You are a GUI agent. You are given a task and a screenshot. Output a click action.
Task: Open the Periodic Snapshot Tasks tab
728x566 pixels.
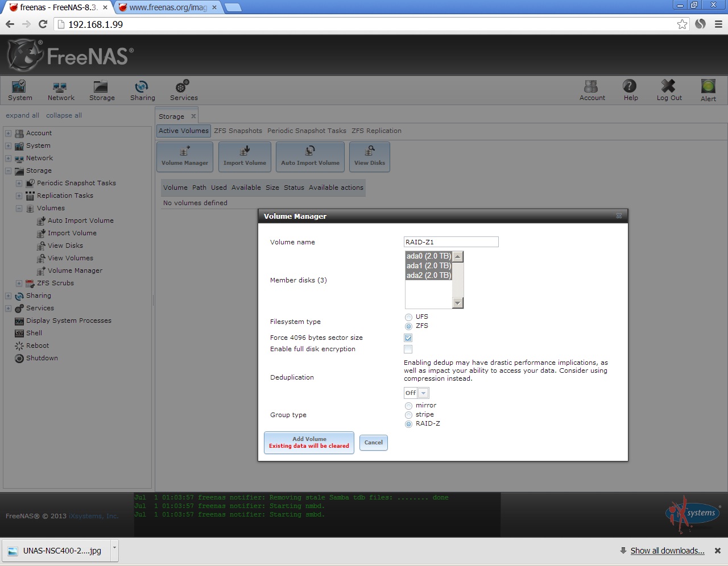click(307, 131)
